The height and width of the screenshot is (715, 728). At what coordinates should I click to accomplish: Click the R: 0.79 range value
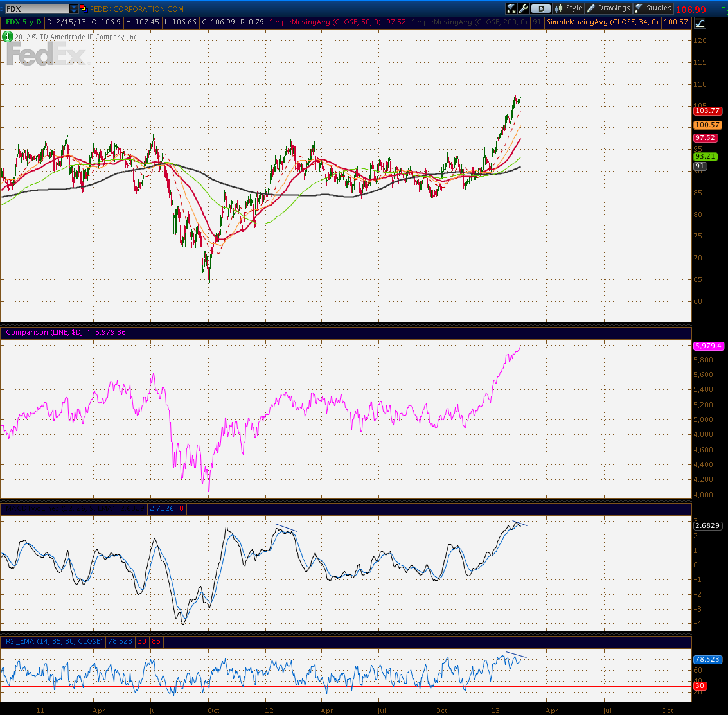(252, 22)
